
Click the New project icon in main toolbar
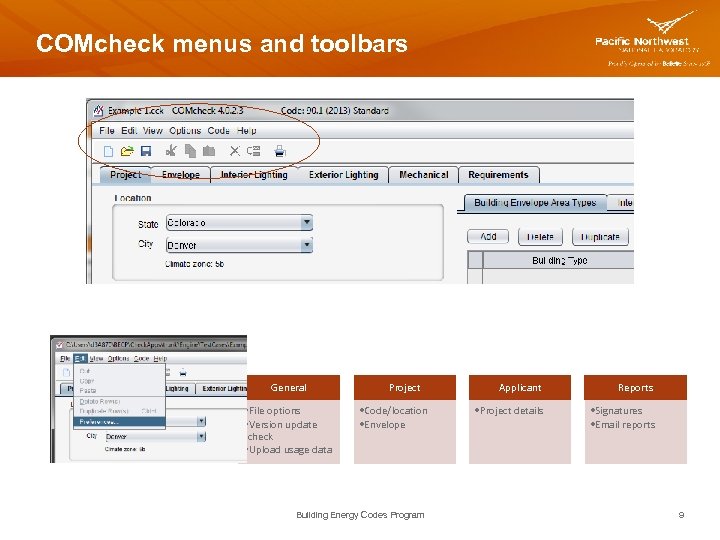108,151
